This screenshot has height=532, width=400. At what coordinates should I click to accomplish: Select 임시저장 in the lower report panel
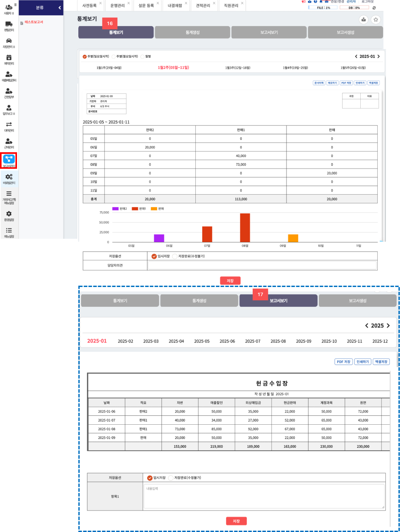coord(150,478)
